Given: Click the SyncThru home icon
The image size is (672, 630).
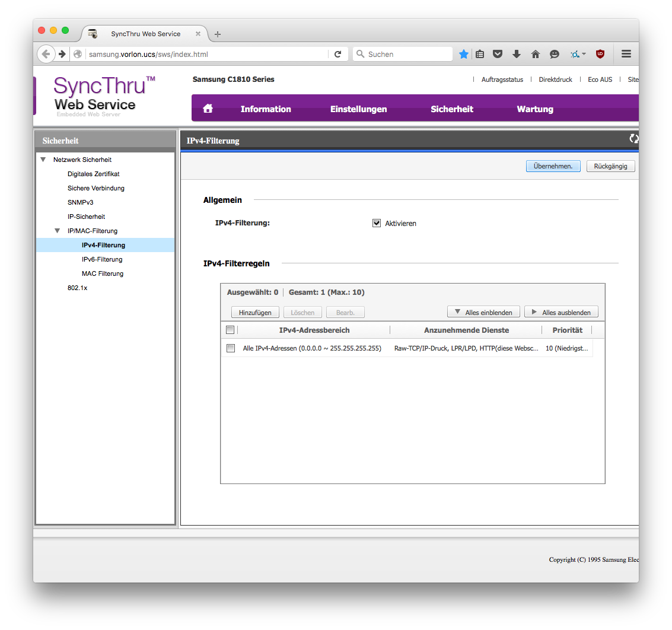Looking at the screenshot, I should tap(208, 109).
